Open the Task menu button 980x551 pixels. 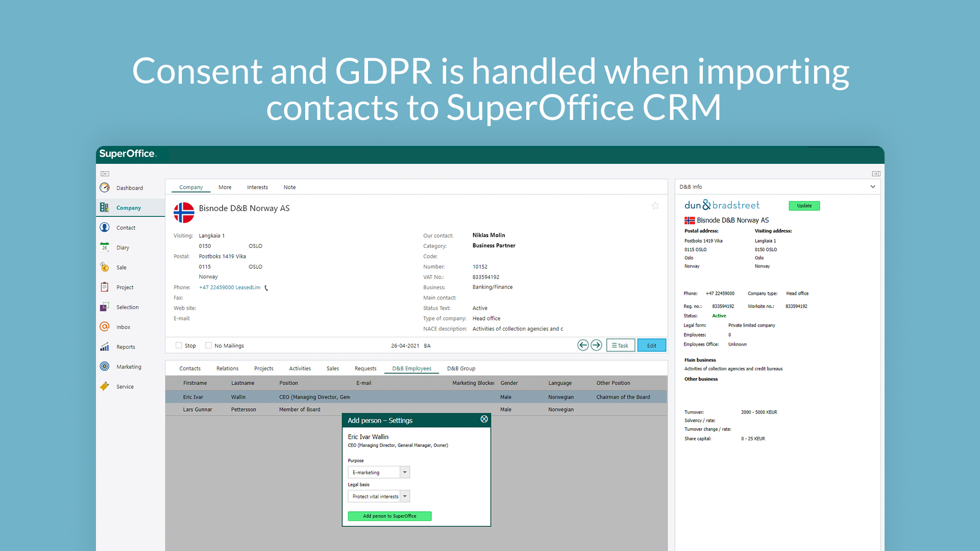click(621, 345)
